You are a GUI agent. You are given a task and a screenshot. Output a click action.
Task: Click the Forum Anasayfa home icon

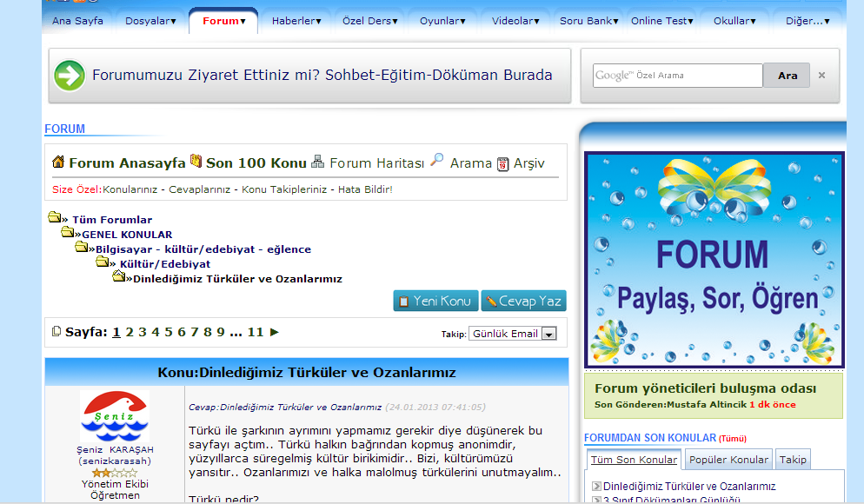[x=58, y=162]
